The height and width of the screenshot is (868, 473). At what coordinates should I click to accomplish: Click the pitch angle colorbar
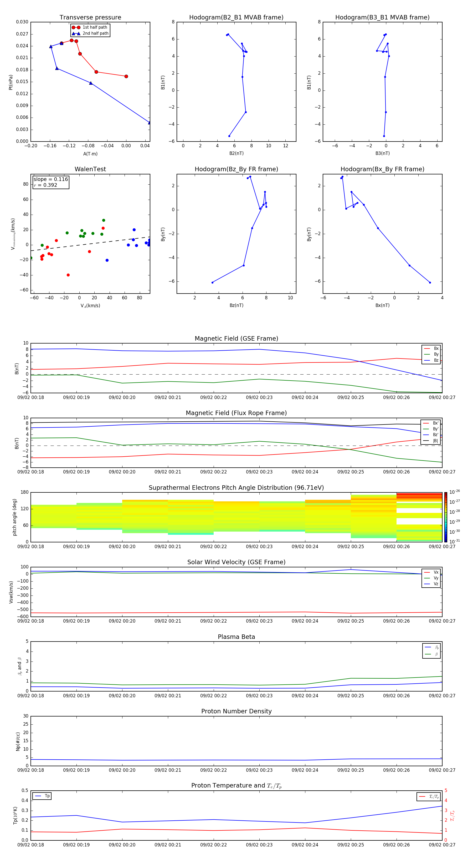coord(446,517)
